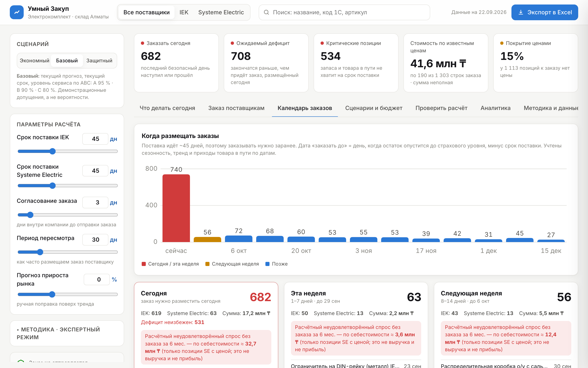The width and height of the screenshot is (588, 368).
Task: Filter by Systeme Electric supplier
Action: [x=221, y=12]
